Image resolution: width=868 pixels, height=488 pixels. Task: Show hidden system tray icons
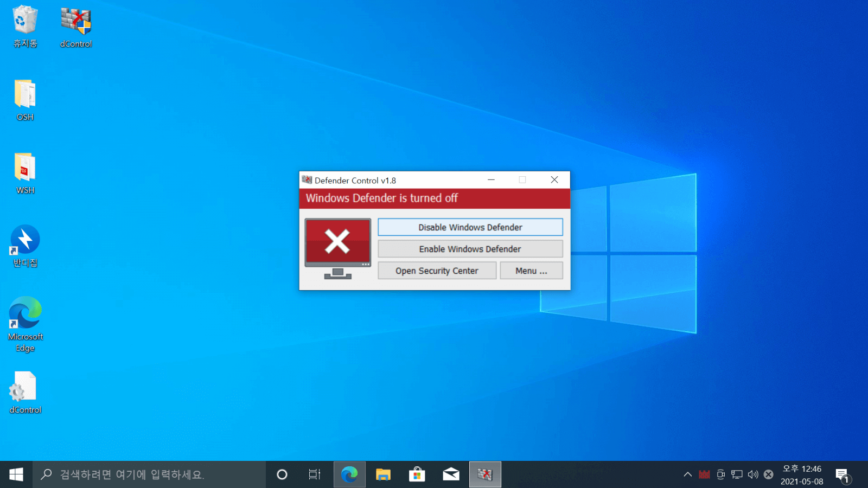click(687, 474)
